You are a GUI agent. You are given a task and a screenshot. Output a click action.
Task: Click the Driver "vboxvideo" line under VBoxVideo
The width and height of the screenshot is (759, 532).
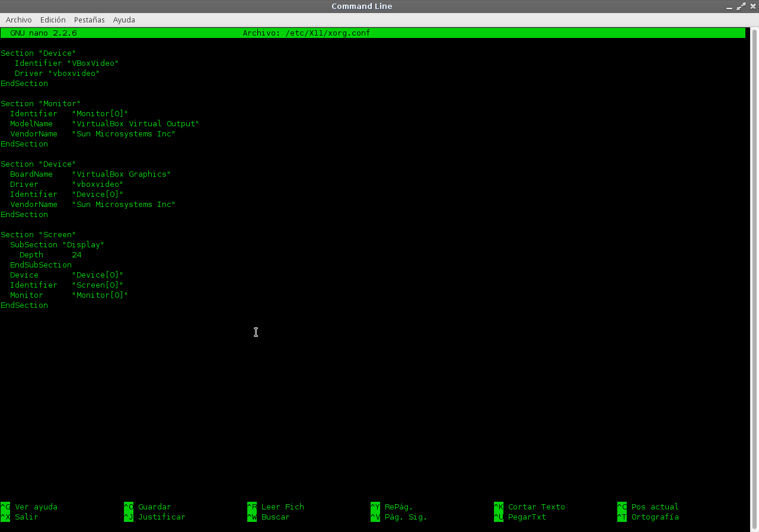coord(58,73)
